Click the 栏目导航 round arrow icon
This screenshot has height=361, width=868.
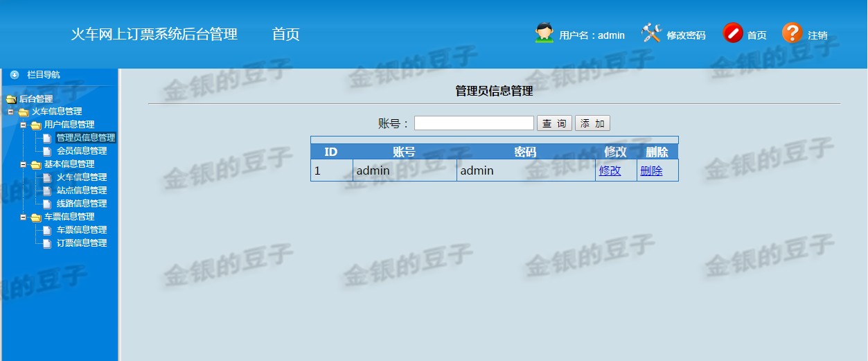[15, 75]
